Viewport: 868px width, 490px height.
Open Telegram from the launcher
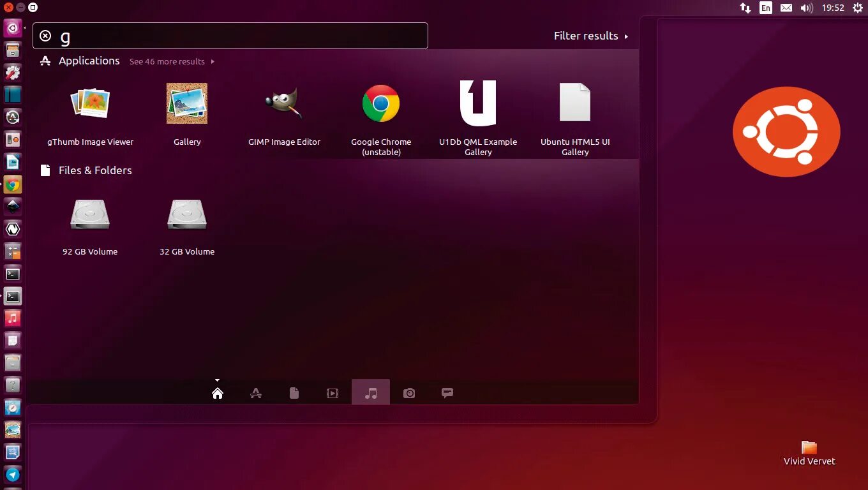[13, 475]
